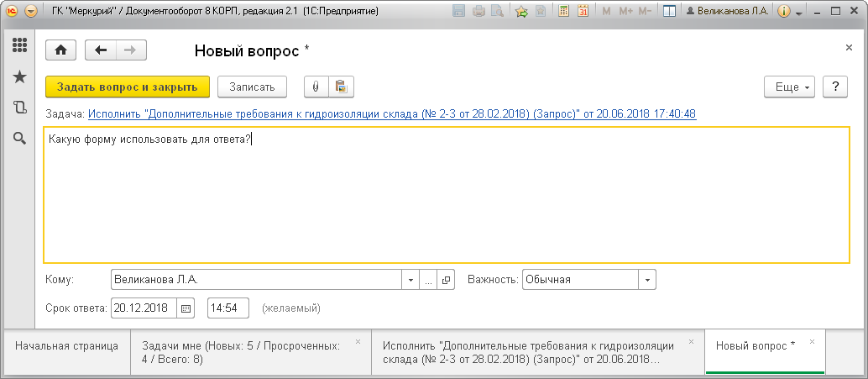The height and width of the screenshot is (379, 868).
Task: Expand Важность dropdown arrow
Action: click(x=648, y=280)
